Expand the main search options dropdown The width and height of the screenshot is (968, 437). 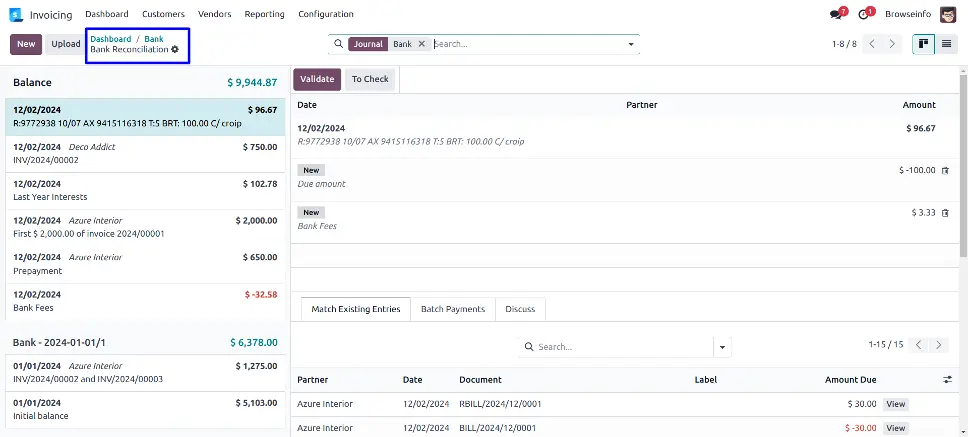[631, 44]
